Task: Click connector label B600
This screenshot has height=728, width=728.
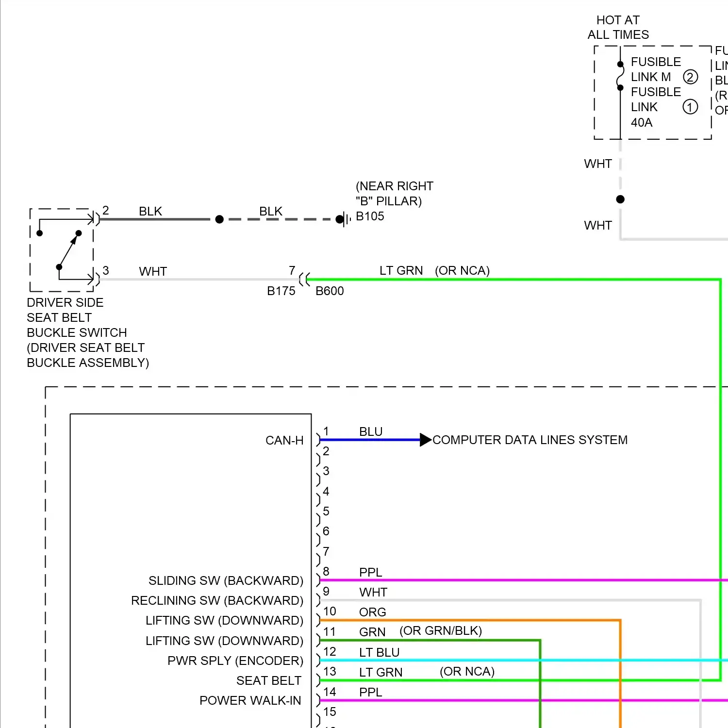Action: coord(330,291)
